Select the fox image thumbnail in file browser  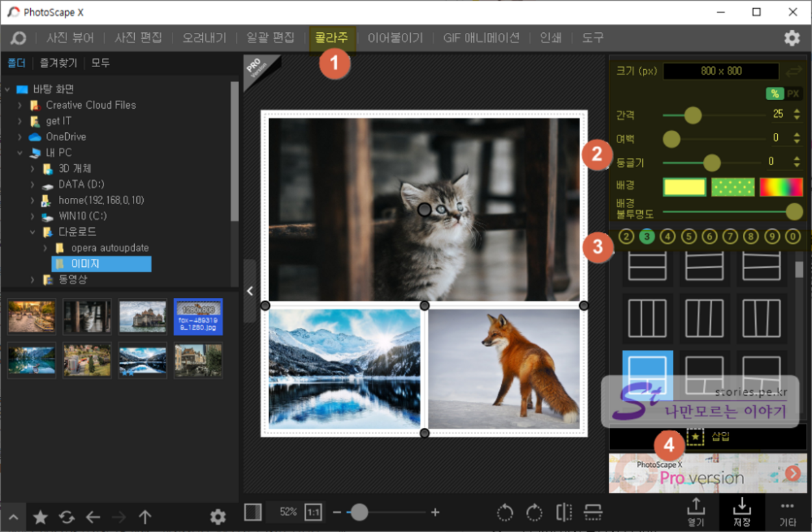(198, 316)
